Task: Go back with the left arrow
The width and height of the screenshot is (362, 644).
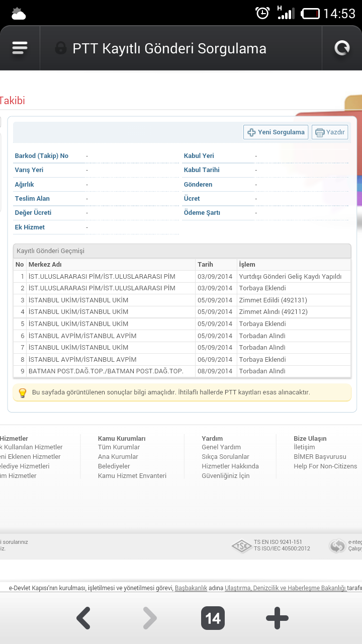Action: [x=83, y=618]
